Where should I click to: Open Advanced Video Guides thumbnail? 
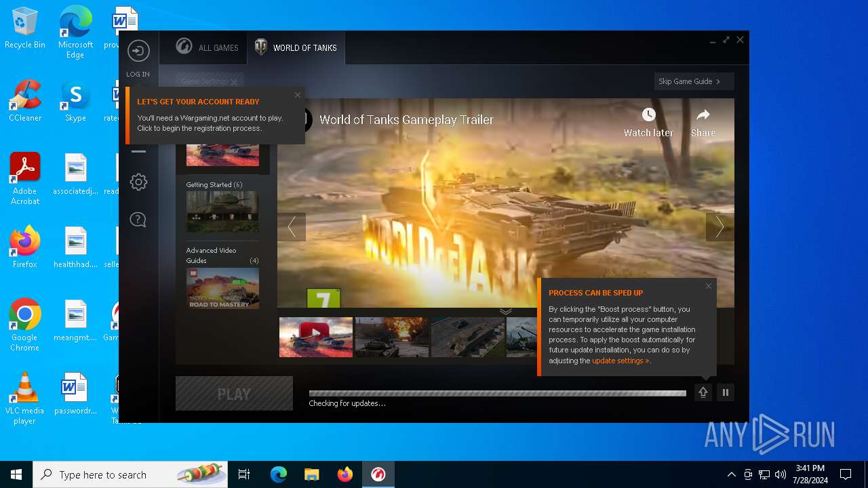tap(222, 288)
